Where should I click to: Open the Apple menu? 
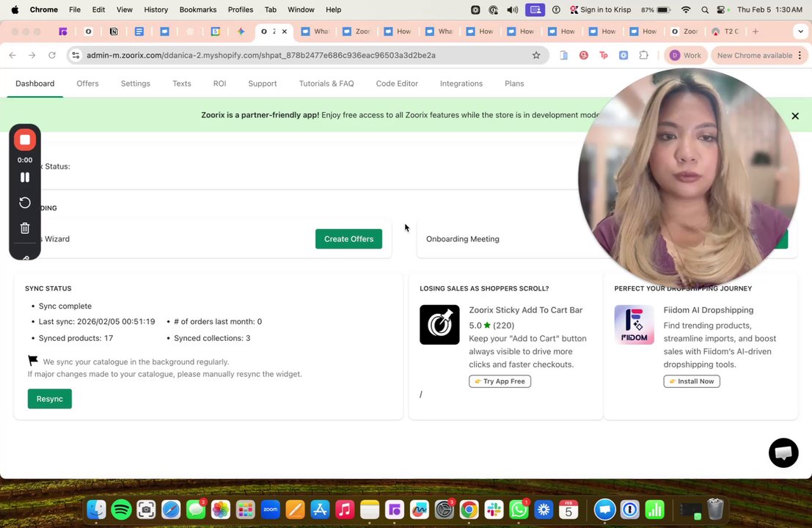pyautogui.click(x=15, y=10)
